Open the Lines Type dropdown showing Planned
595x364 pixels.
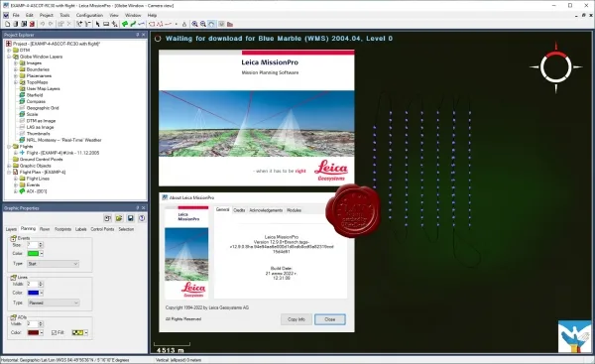pyautogui.click(x=54, y=303)
